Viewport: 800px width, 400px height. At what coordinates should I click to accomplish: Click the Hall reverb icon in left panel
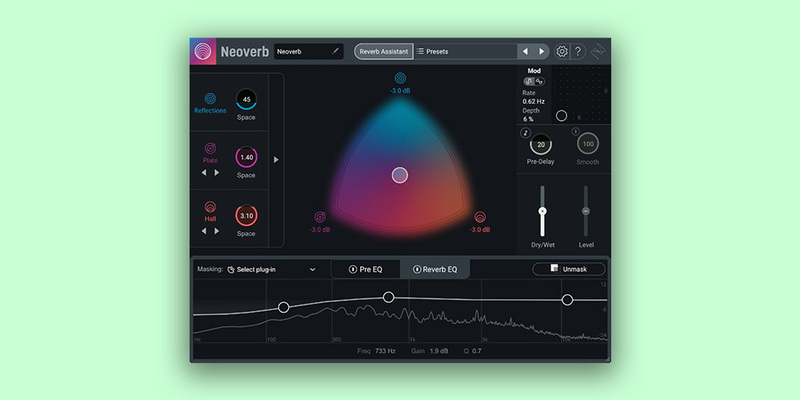point(210,207)
